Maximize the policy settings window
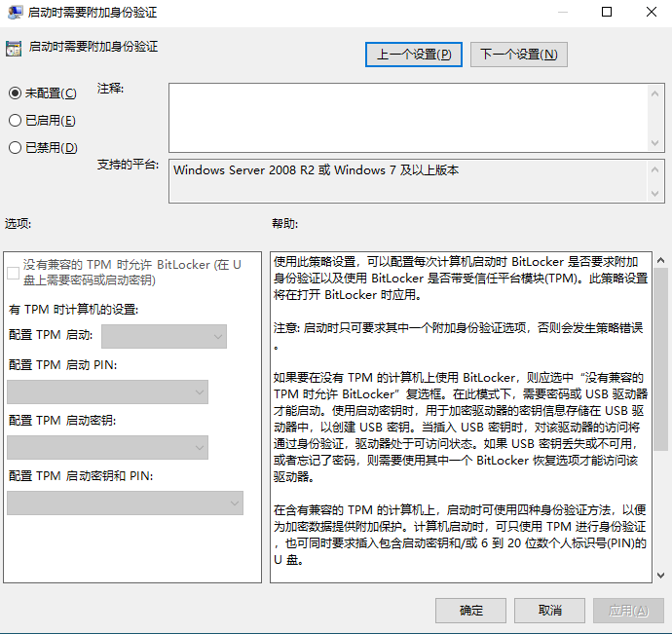The width and height of the screenshot is (672, 634). (x=607, y=13)
